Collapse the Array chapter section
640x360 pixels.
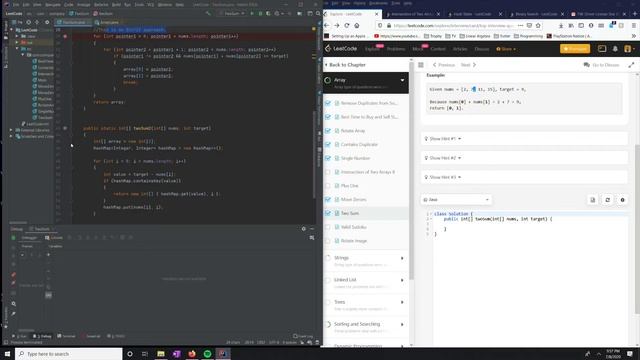(x=402, y=80)
